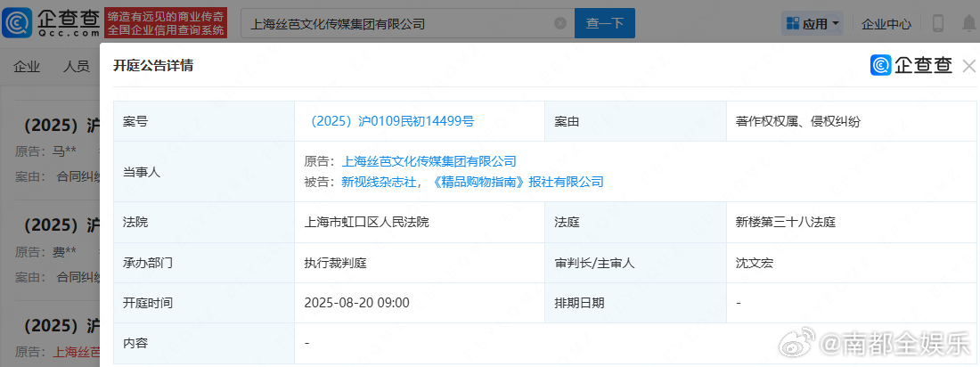Click the 企查查 logo inside dialog header
The width and height of the screenshot is (980, 367).
click(x=911, y=65)
